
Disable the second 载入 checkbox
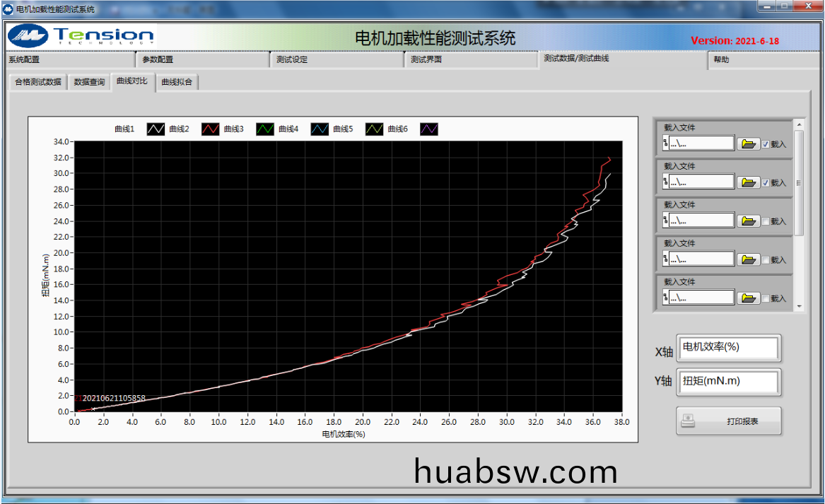(x=766, y=182)
